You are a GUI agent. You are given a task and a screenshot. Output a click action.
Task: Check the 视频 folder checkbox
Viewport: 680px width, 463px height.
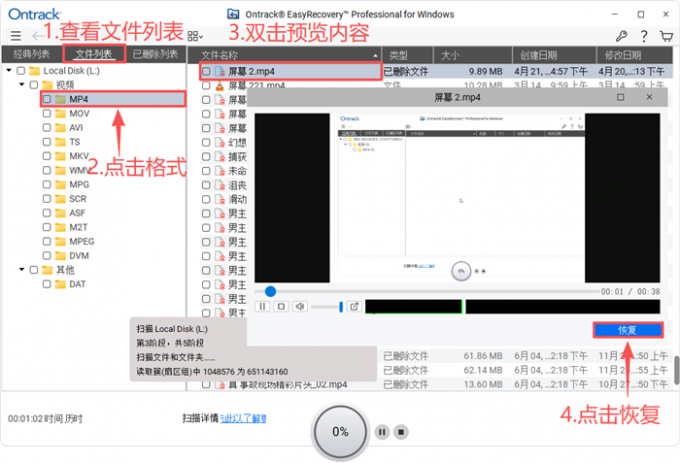34,85
